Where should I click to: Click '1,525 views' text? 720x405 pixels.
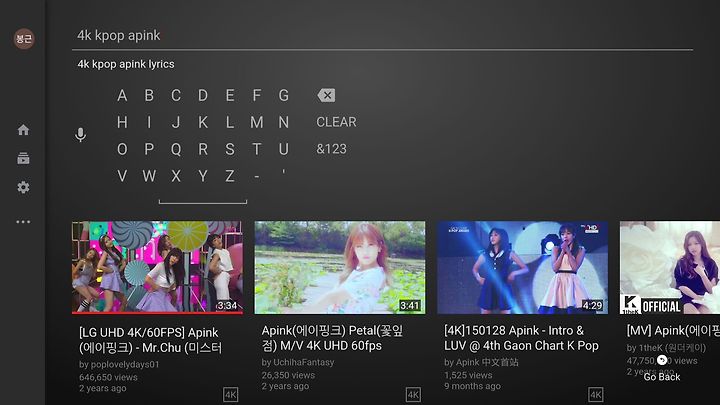coord(468,375)
